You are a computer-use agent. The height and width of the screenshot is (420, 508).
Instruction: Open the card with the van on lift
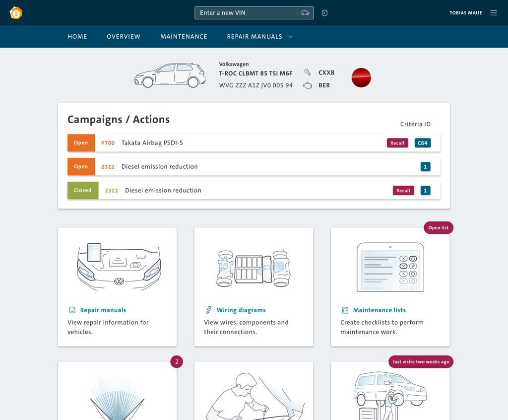pos(390,391)
